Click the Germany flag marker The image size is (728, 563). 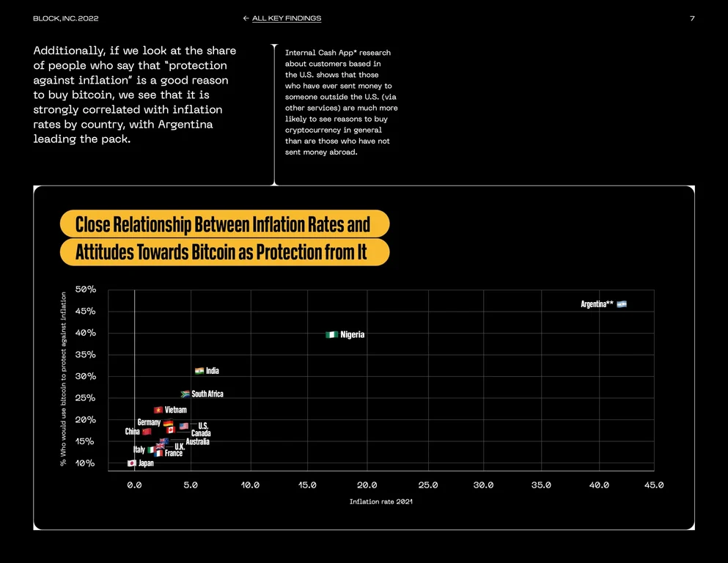[168, 423]
